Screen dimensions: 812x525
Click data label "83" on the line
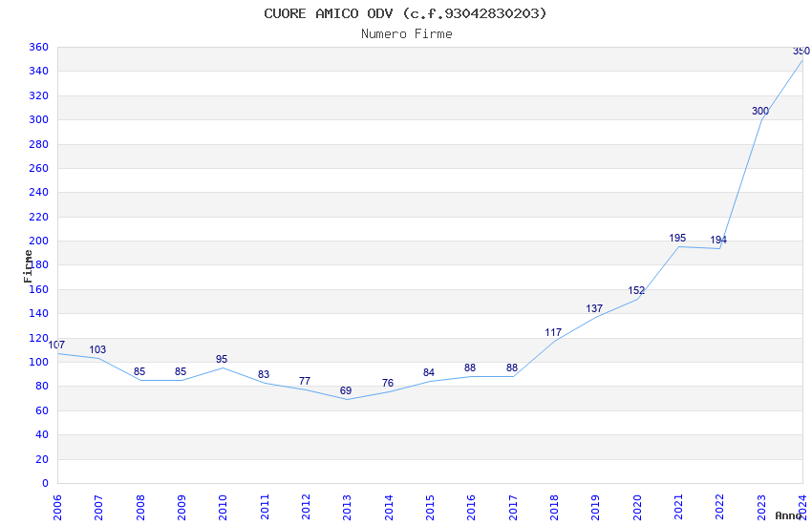(264, 374)
